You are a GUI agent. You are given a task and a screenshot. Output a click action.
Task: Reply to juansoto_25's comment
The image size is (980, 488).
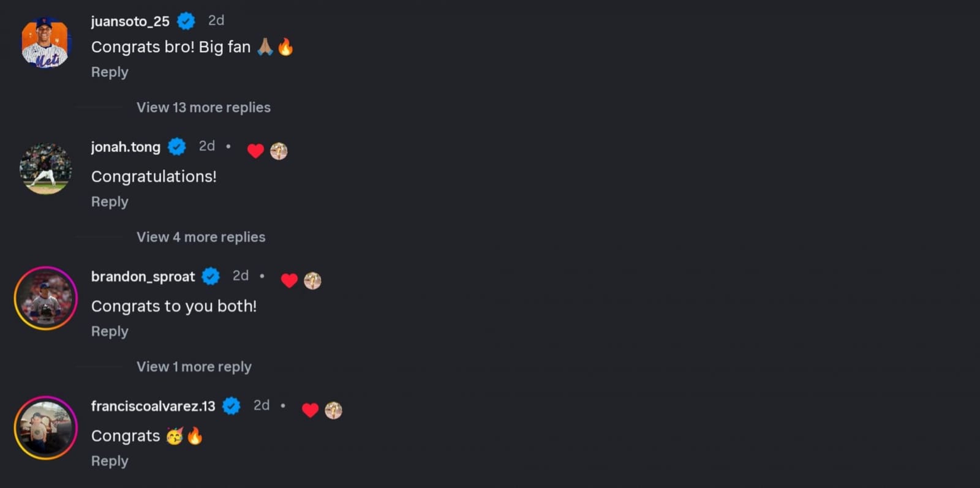pos(110,72)
